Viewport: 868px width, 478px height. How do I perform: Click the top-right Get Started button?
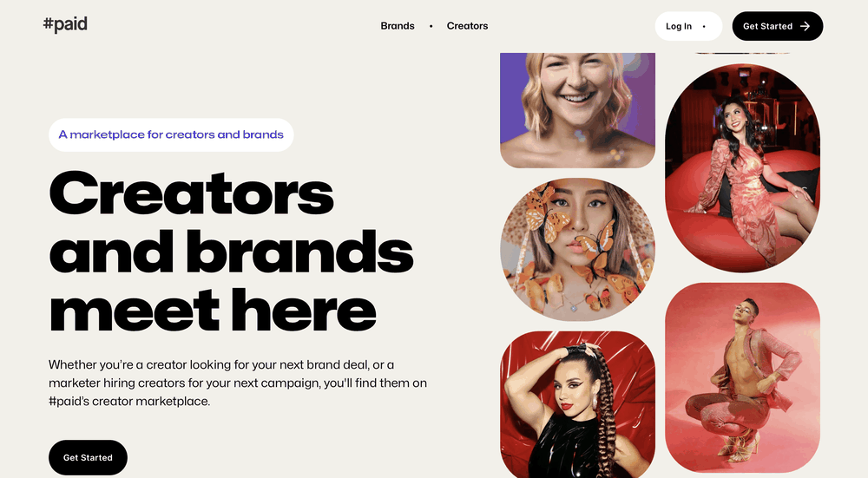(x=777, y=26)
